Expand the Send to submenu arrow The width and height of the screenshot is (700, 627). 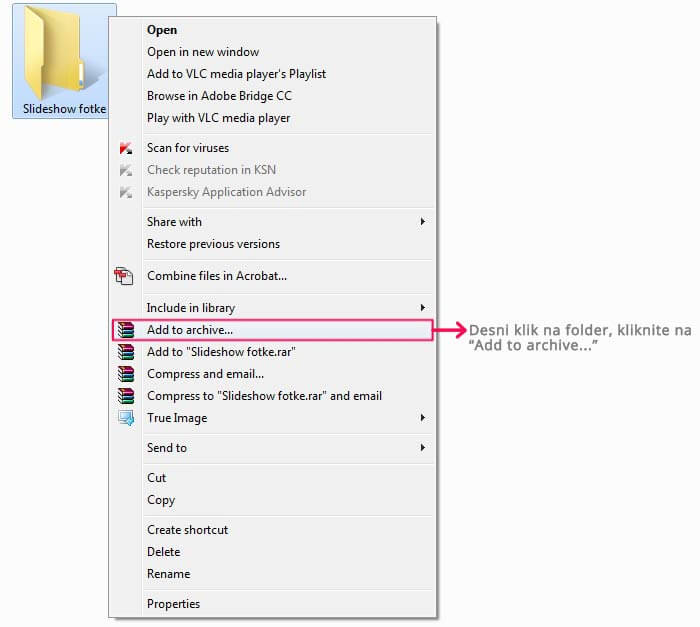(423, 448)
